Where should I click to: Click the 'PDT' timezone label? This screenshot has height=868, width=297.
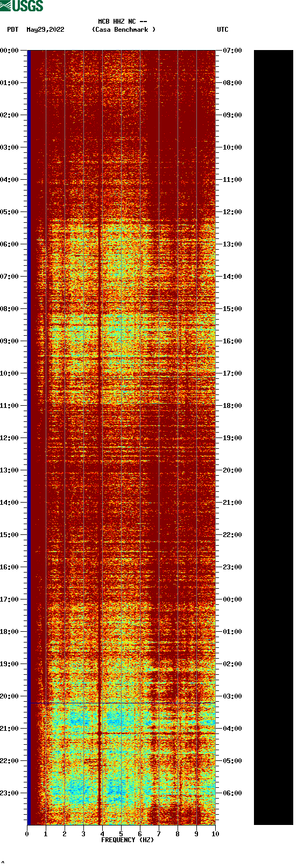click(13, 30)
